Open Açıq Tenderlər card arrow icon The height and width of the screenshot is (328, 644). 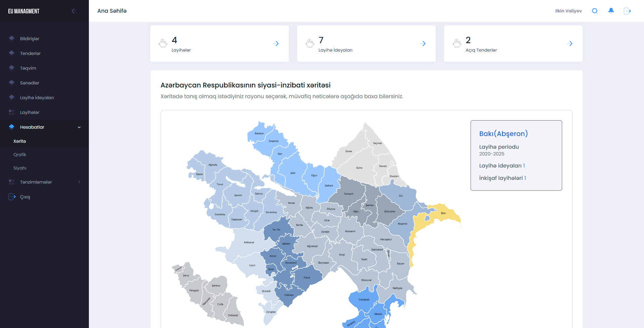pyautogui.click(x=570, y=44)
